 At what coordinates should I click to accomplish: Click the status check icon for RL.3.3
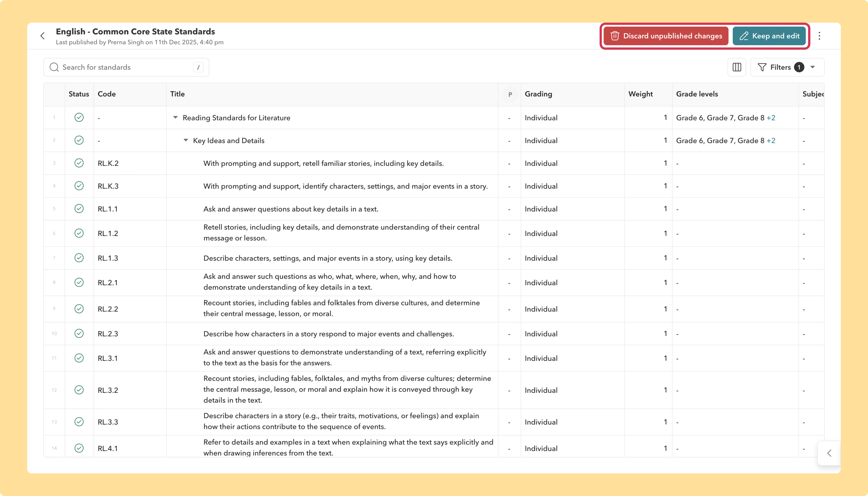[79, 422]
